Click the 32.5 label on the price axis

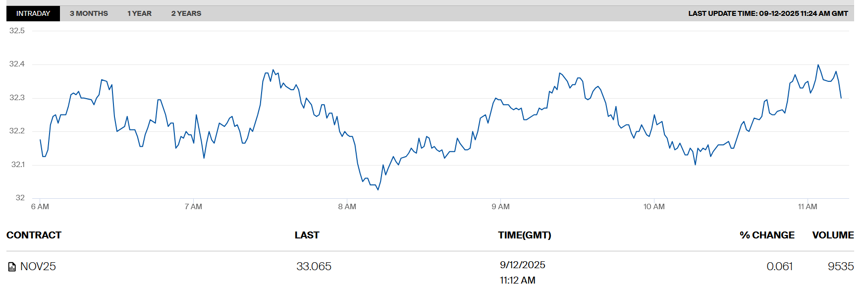pos(17,31)
